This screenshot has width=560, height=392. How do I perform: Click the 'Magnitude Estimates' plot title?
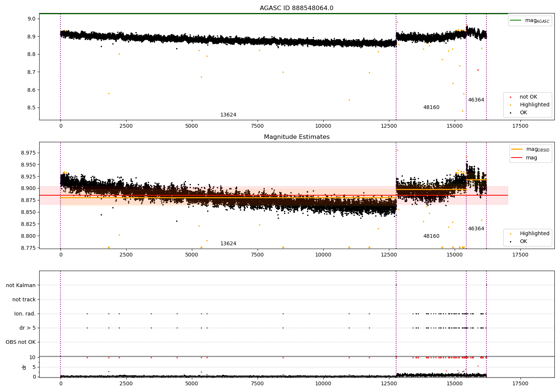pos(296,137)
